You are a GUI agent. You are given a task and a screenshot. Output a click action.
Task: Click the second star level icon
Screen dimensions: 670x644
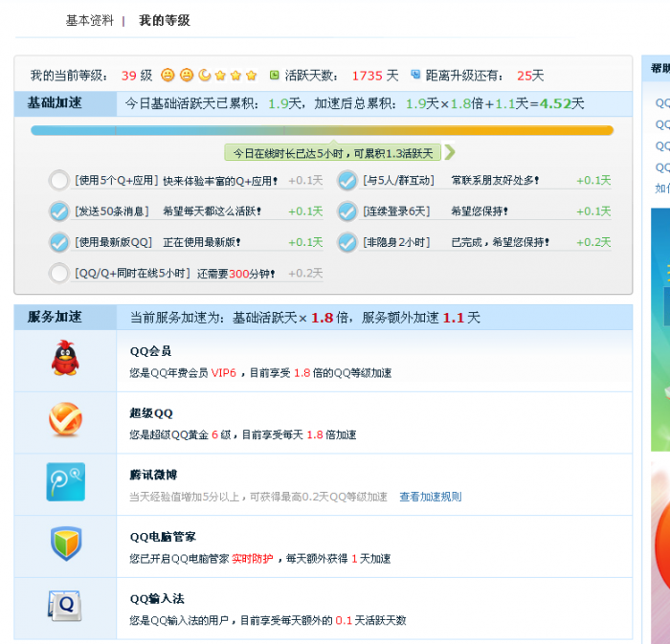click(235, 76)
